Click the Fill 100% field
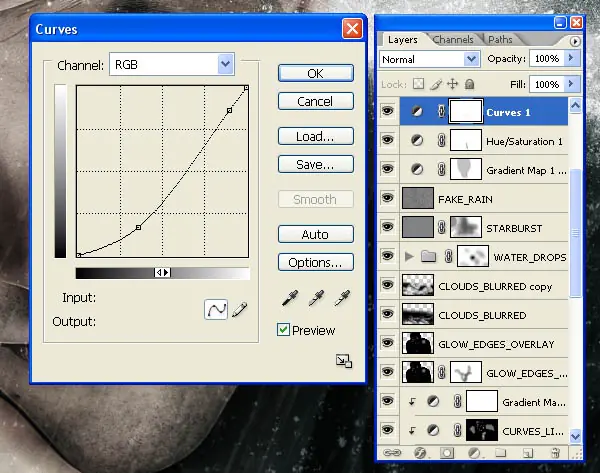The image size is (600, 473). point(547,84)
